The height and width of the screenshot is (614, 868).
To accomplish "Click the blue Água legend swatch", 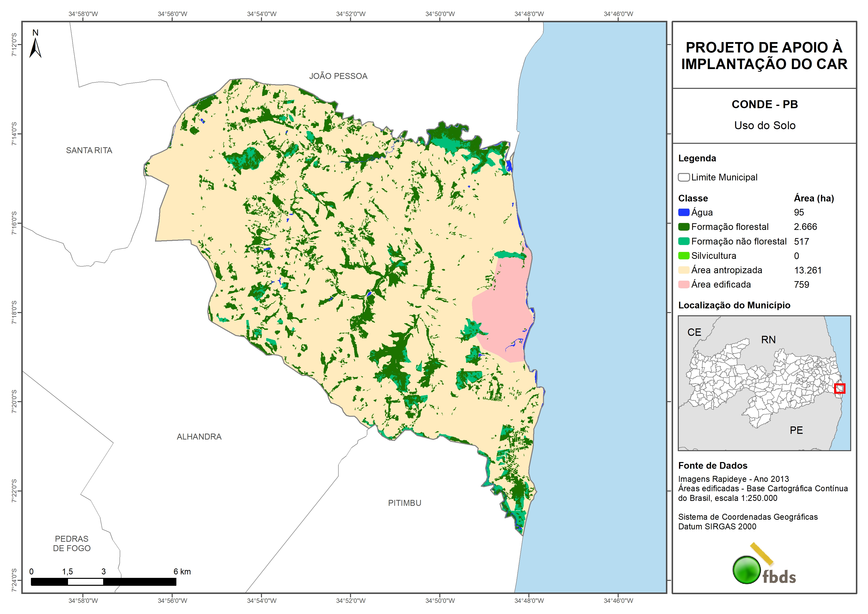I will click(683, 213).
